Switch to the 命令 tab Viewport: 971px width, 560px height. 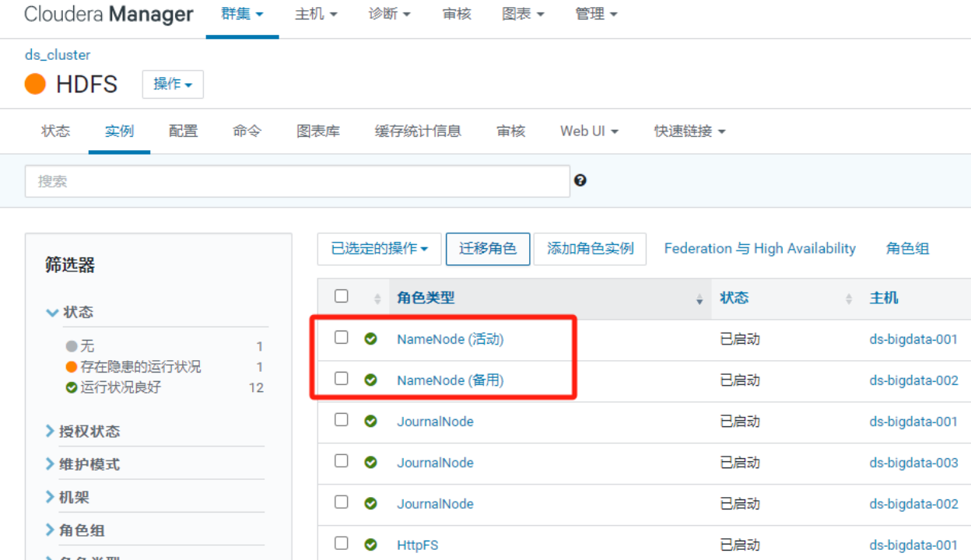247,131
